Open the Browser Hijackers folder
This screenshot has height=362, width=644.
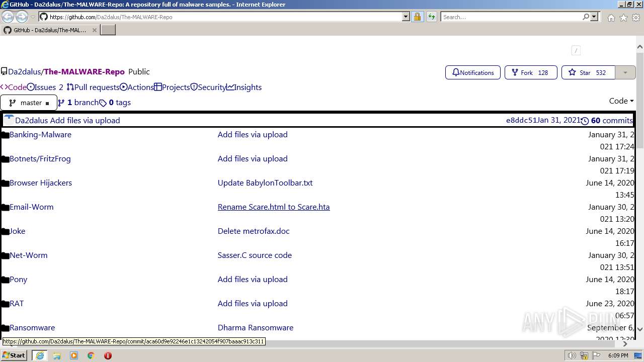[41, 183]
